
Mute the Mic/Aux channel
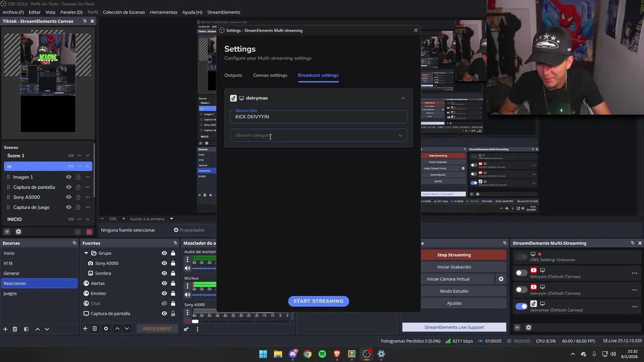click(x=188, y=295)
